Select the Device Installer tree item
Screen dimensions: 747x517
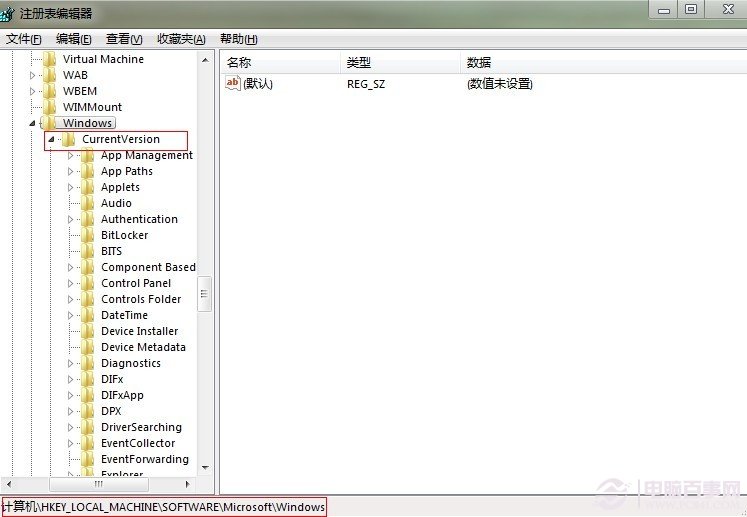pos(139,331)
